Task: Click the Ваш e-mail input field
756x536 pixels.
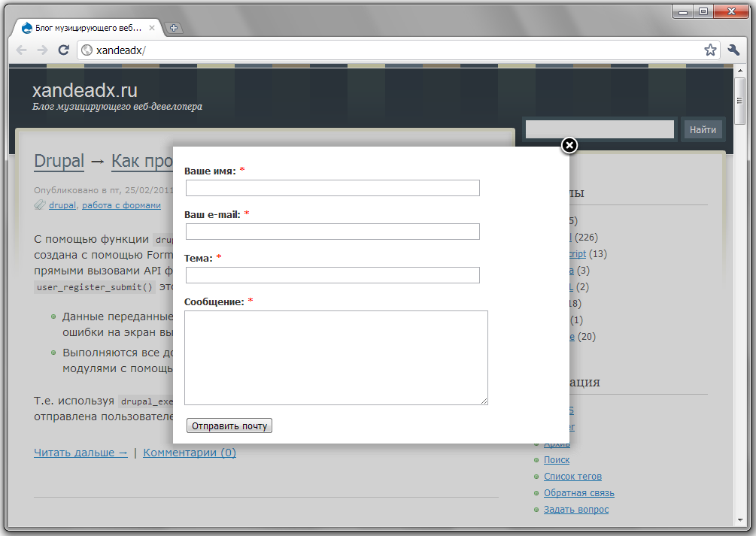Action: coord(332,232)
